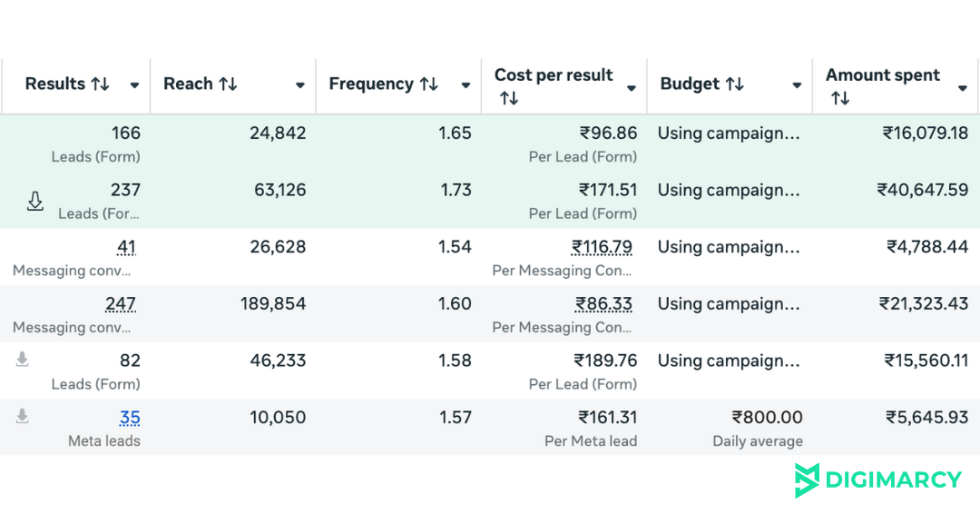Download leads for the 237 results row
Screen dimensions: 980x514
pos(34,202)
